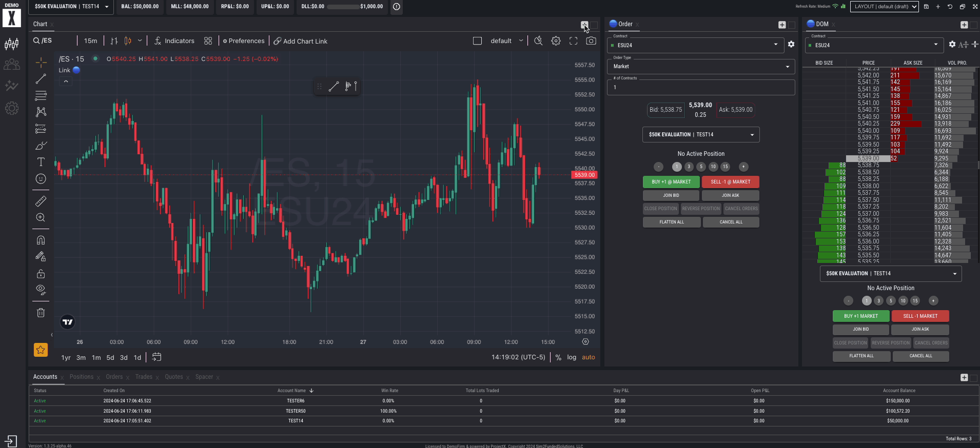Open chart settings gear icon
The image size is (980, 448).
pos(556,41)
